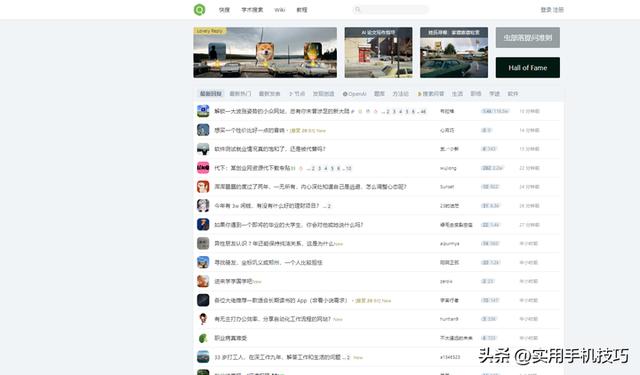Image resolution: width=640 pixels, height=375 pixels.
Task: Click the orange face avatar of Sunset's topic
Action: click(203, 186)
